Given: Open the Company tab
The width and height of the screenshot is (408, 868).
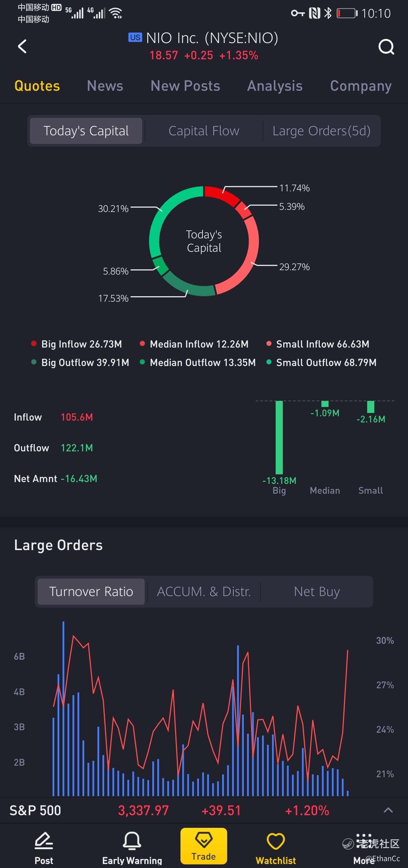Looking at the screenshot, I should coord(361,86).
